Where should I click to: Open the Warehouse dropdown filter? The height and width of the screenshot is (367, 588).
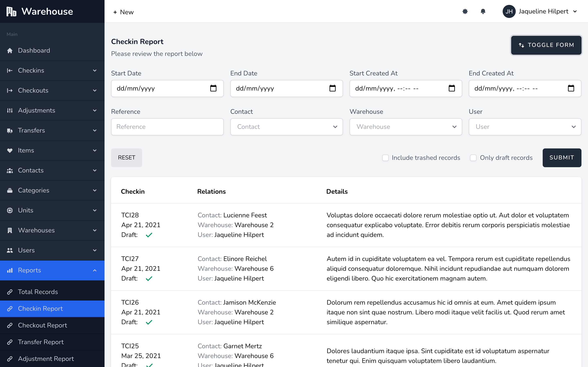pos(405,127)
